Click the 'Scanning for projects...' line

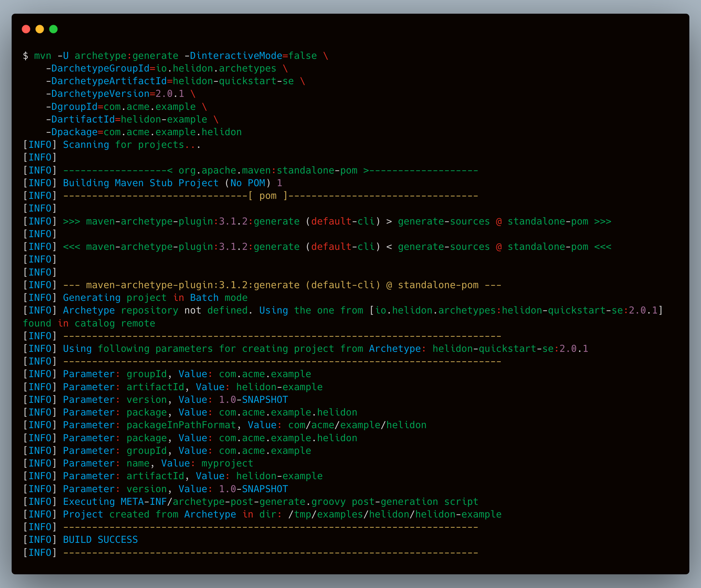coord(132,145)
